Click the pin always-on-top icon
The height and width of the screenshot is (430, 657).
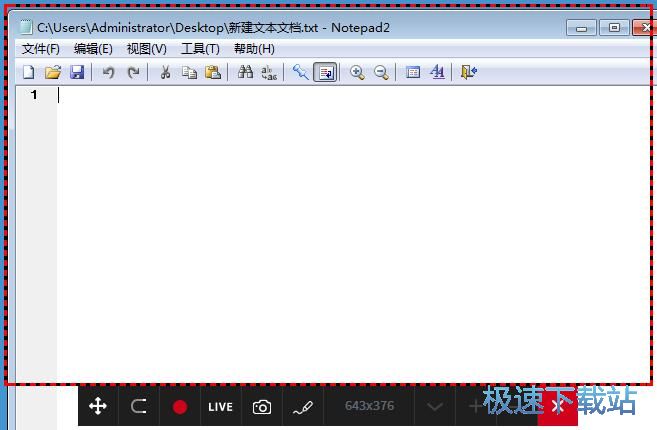coord(300,72)
